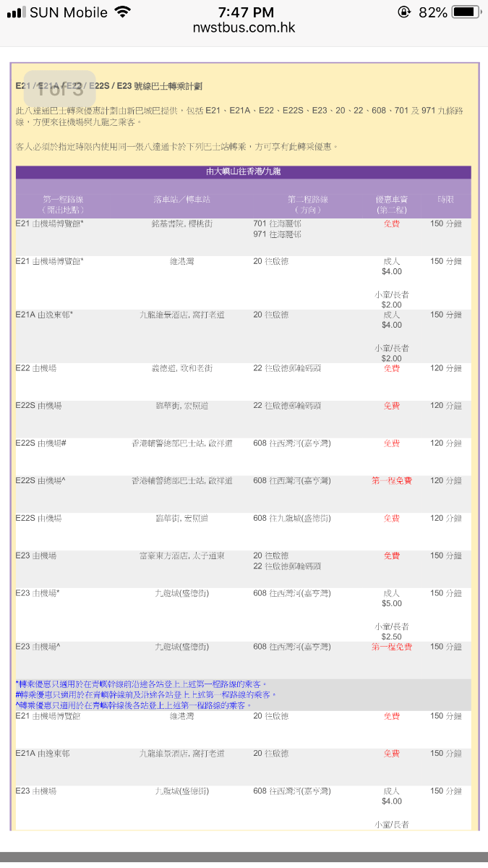Tap the battery icon in status bar
This screenshot has height=868, width=488.
point(466,12)
